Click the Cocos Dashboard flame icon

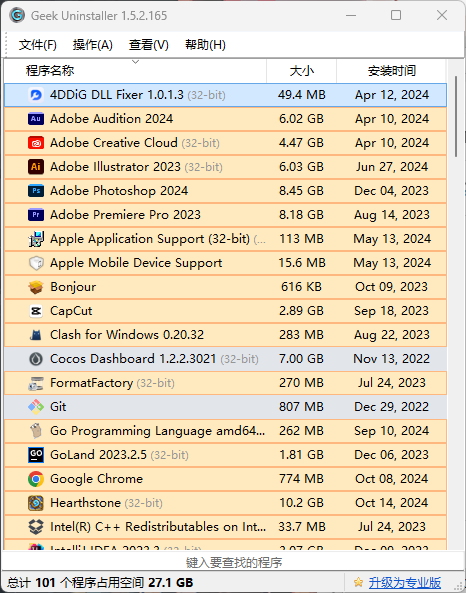36,359
